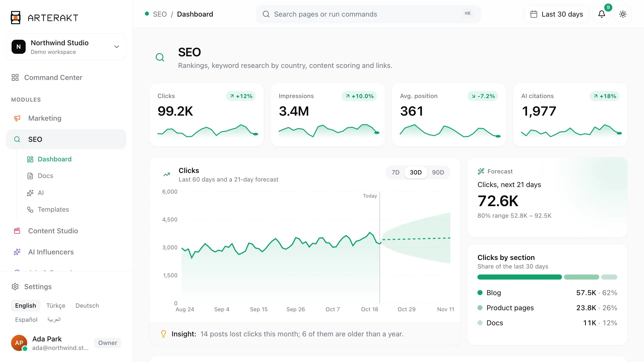Viewport: 644px width, 362px height.
Task: Click the AI Influencers sparkle icon
Action: coord(17,252)
